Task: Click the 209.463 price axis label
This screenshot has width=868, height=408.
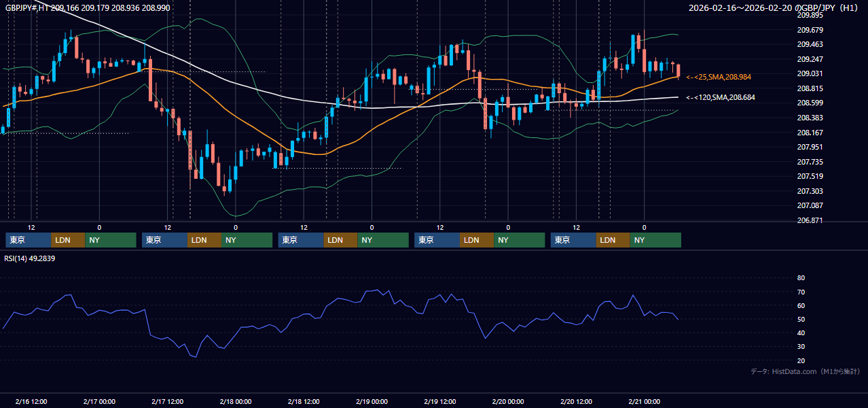Action: [810, 44]
